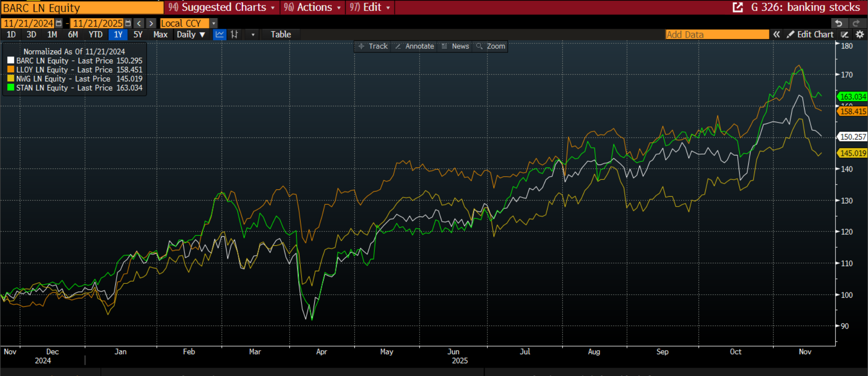The height and width of the screenshot is (376, 868).
Task: Expand the chart type dropdown arrow
Action: 253,34
